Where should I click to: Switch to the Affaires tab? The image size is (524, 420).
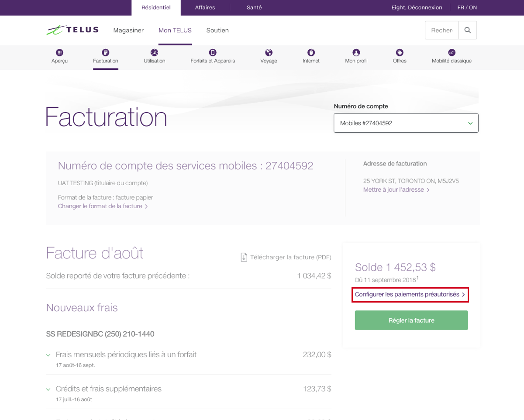(x=205, y=7)
